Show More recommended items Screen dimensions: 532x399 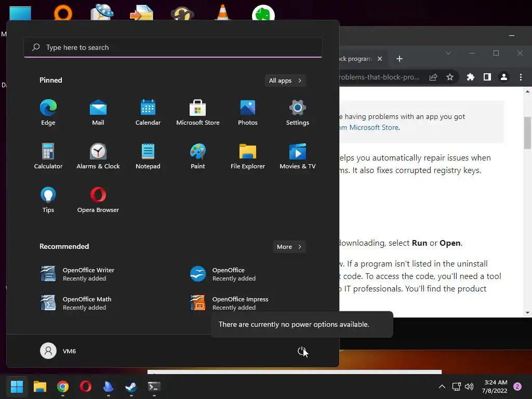point(289,247)
